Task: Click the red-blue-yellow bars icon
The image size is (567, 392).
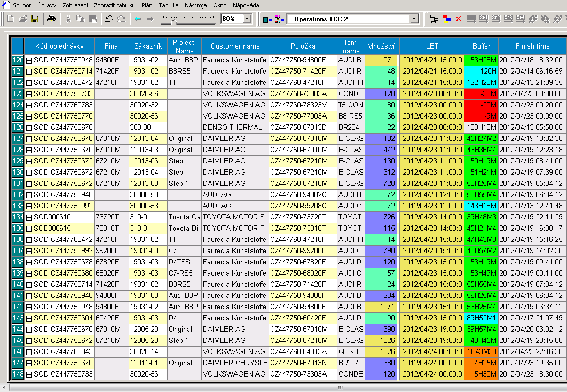Action: pyautogui.click(x=446, y=19)
